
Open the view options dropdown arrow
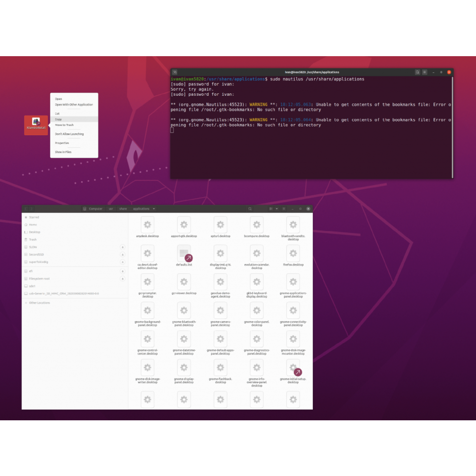[x=276, y=209]
